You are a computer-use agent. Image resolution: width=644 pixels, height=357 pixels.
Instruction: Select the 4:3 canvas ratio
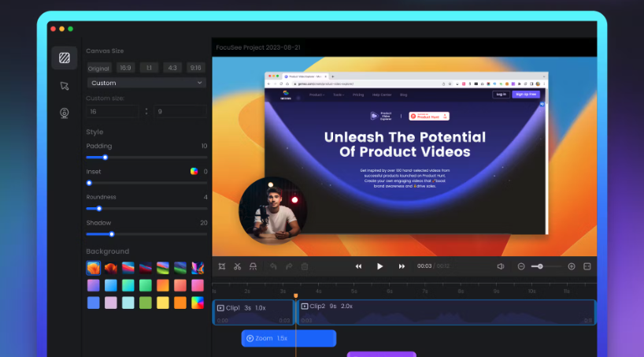tap(172, 68)
